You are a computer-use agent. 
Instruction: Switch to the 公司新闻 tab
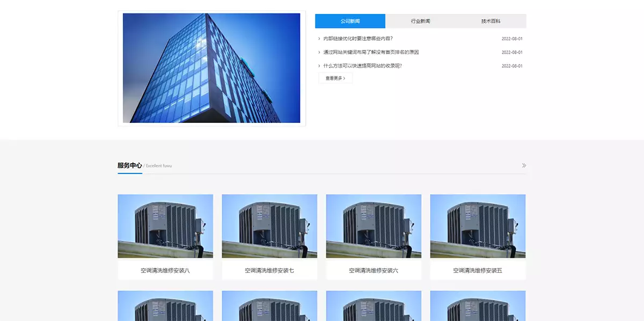click(350, 21)
